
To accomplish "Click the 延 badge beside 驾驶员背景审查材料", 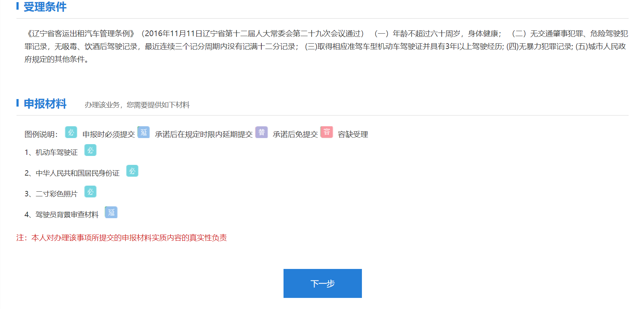I will tap(111, 212).
